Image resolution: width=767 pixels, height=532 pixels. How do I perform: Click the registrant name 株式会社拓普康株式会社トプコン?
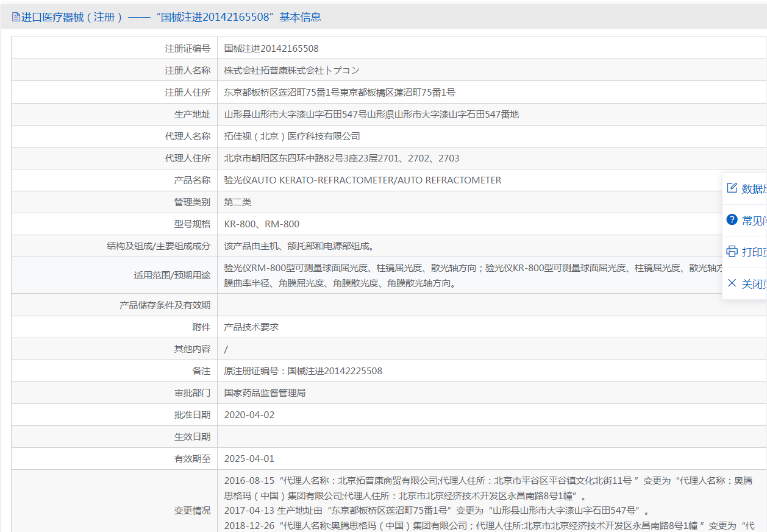pos(292,71)
